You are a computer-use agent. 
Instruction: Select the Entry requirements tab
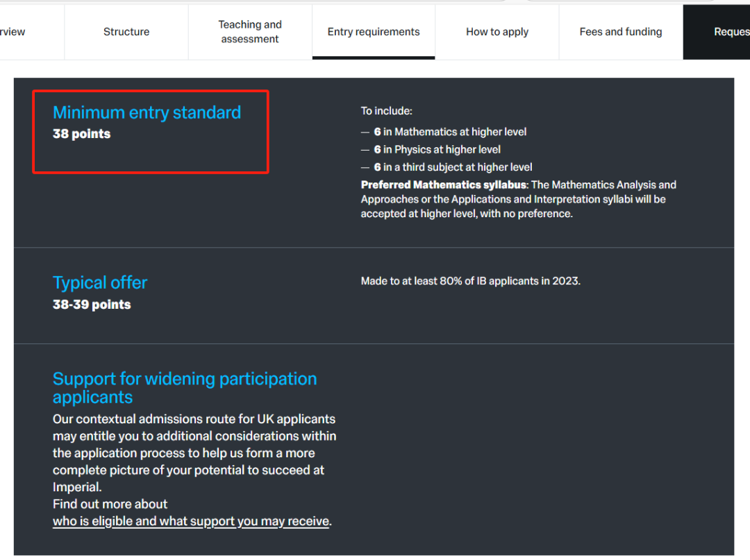pyautogui.click(x=374, y=32)
